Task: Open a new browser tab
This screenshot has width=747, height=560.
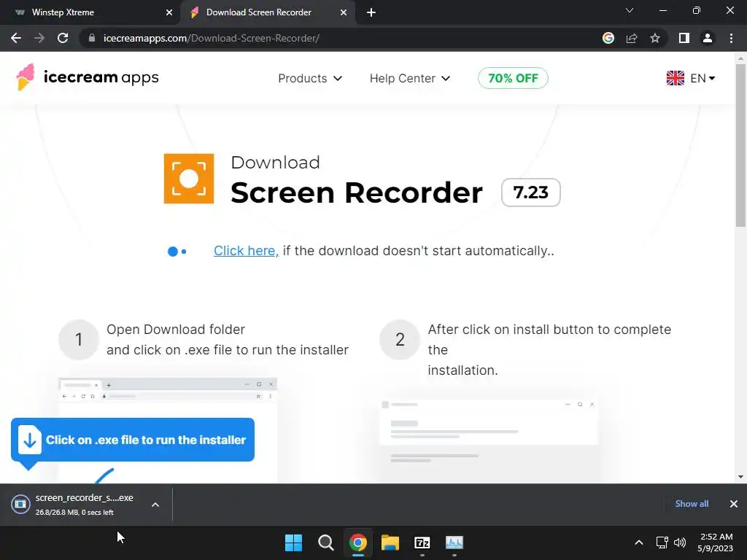Action: pyautogui.click(x=371, y=12)
